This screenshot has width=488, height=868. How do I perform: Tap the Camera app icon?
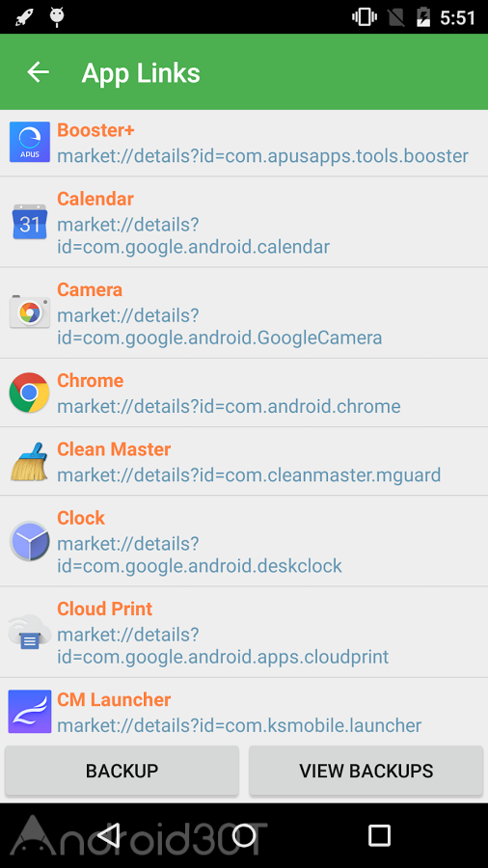(30, 312)
